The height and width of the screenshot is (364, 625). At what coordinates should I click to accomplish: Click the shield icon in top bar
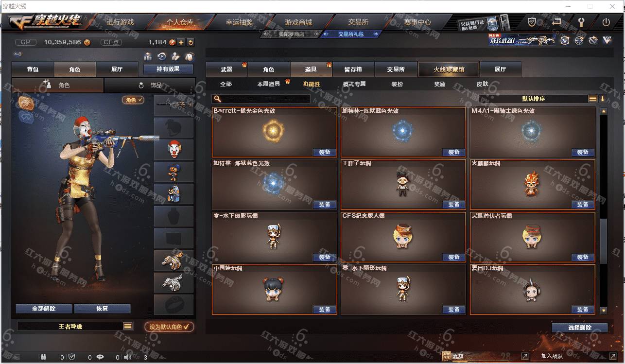pyautogui.click(x=532, y=22)
